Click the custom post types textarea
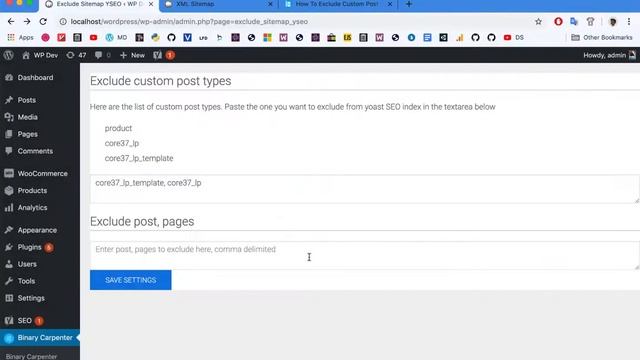Viewport: 640px width, 360px height. tap(364, 189)
